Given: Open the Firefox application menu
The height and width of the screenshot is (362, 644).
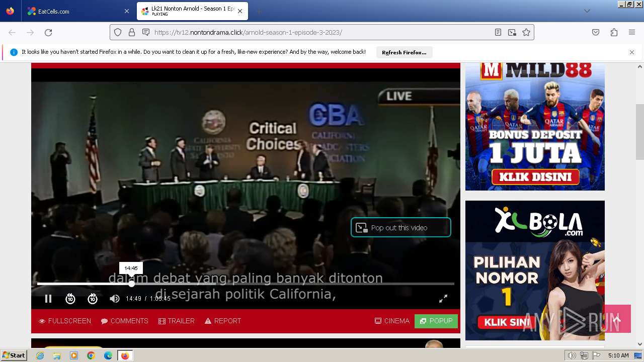Looking at the screenshot, I should (x=632, y=32).
